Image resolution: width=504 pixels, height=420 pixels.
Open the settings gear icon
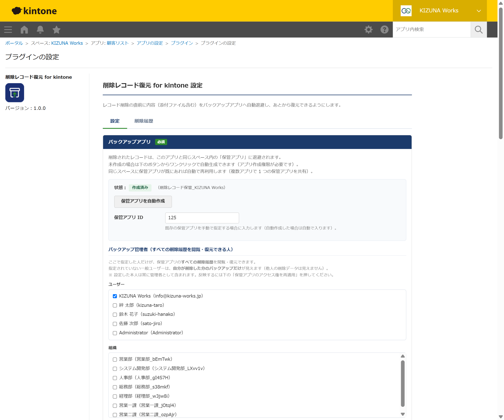tap(368, 30)
